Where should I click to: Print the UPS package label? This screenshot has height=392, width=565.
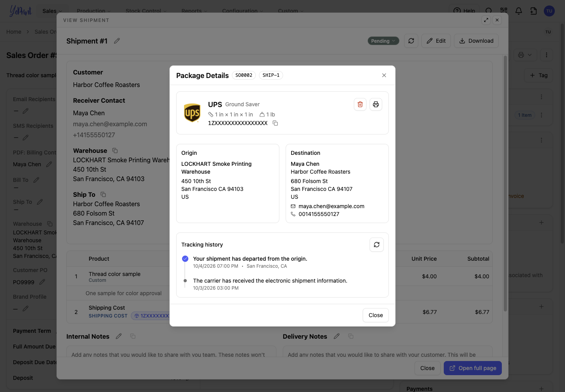(376, 104)
